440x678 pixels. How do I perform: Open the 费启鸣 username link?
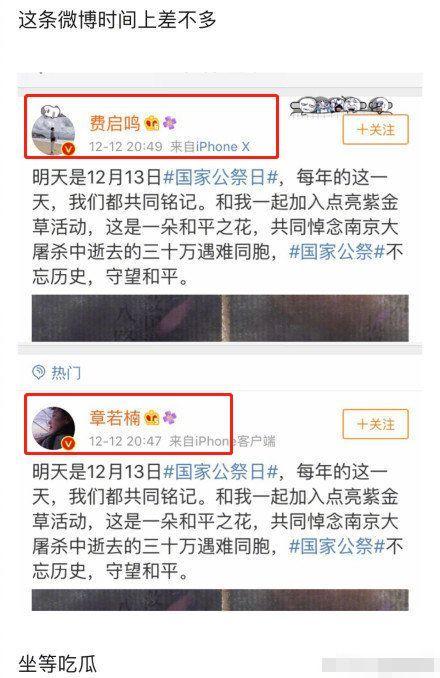(115, 124)
